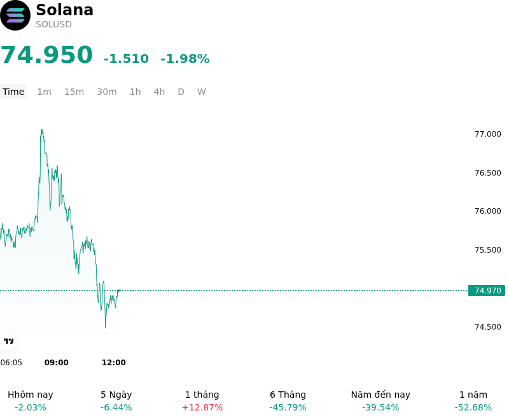This screenshot has height=420, width=509.
Task: Switch chart to 15m interval
Action: point(74,92)
